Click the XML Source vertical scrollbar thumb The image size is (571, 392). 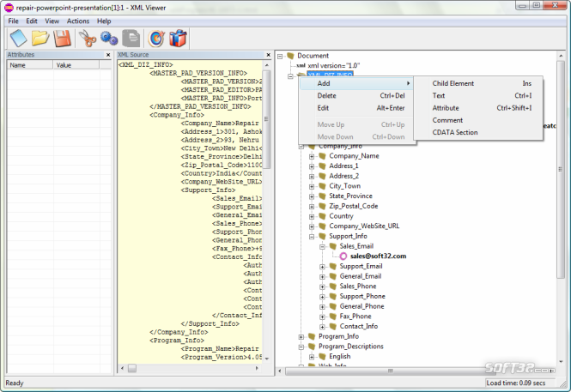point(266,119)
